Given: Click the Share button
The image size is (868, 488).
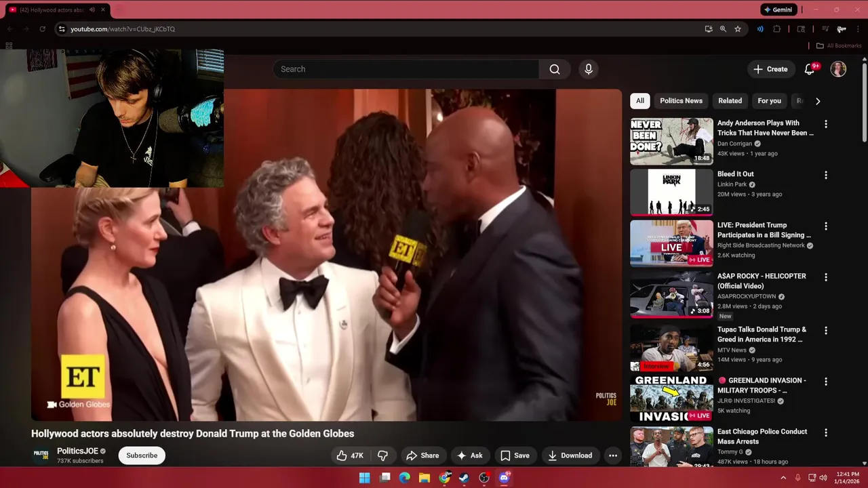Looking at the screenshot, I should [422, 455].
